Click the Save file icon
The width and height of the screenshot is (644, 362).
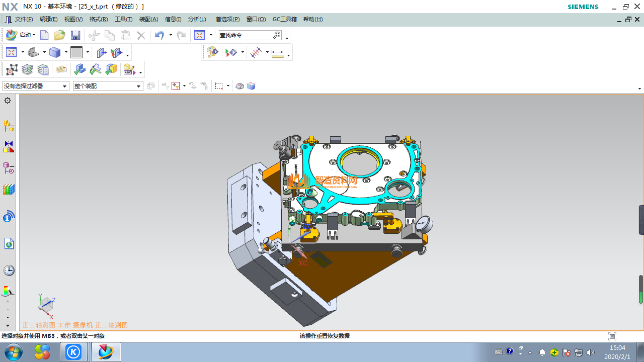75,35
